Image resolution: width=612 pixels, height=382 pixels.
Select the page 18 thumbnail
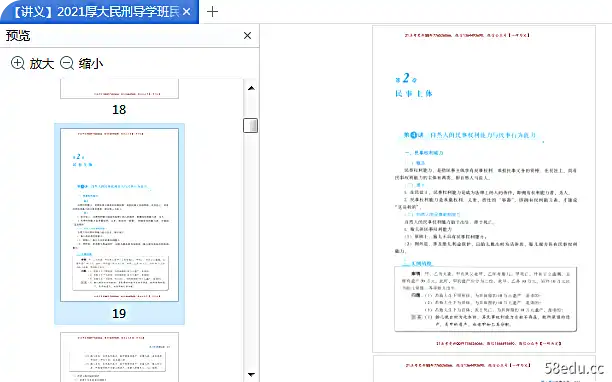point(119,89)
